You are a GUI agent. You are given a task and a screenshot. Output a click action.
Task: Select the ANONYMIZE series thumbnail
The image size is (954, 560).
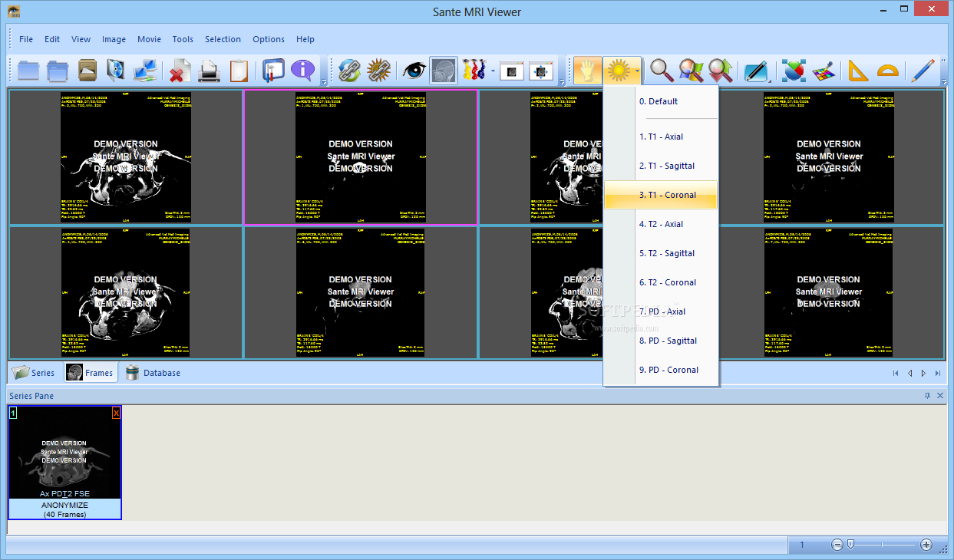click(65, 463)
